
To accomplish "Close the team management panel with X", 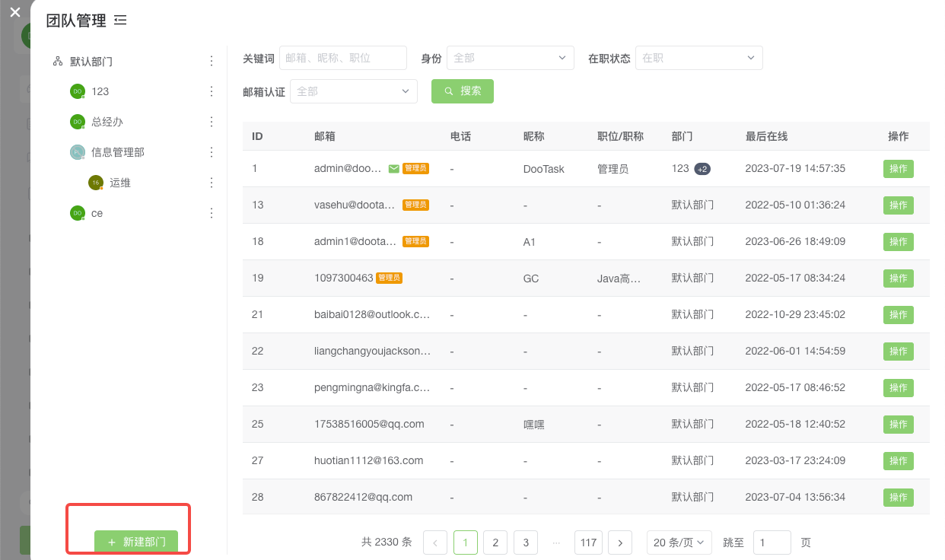I will 14,12.
